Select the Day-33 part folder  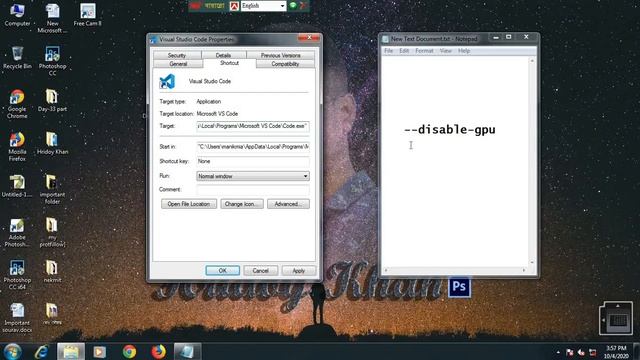[x=52, y=100]
